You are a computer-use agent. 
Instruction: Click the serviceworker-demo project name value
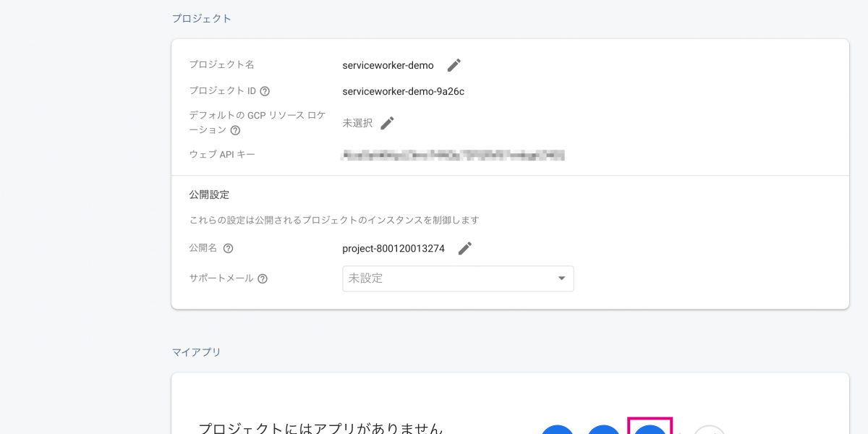[388, 65]
